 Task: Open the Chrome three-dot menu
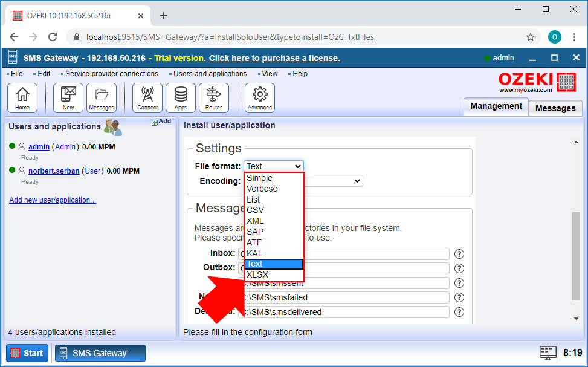pos(574,37)
